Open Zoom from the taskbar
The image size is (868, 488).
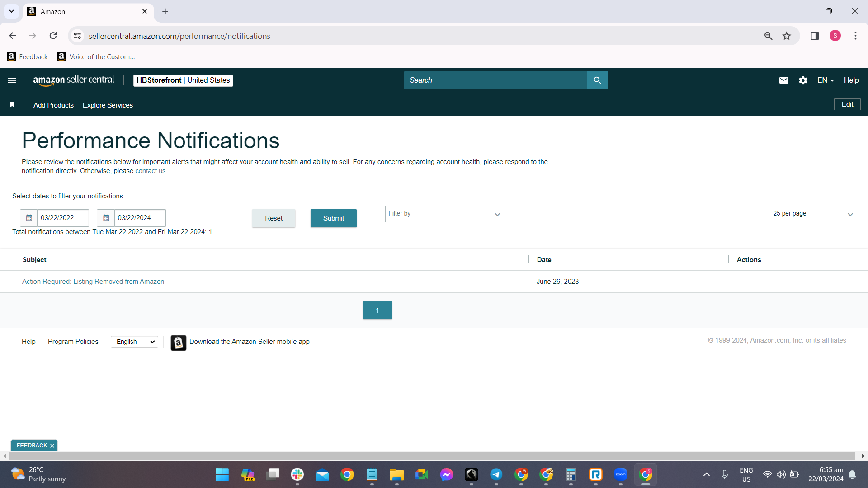click(621, 474)
